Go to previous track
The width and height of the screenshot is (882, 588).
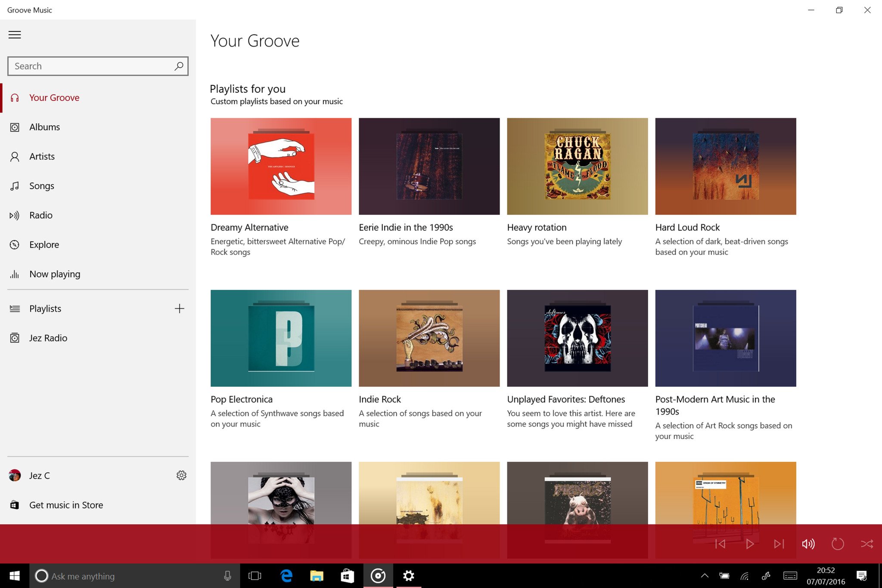(720, 544)
